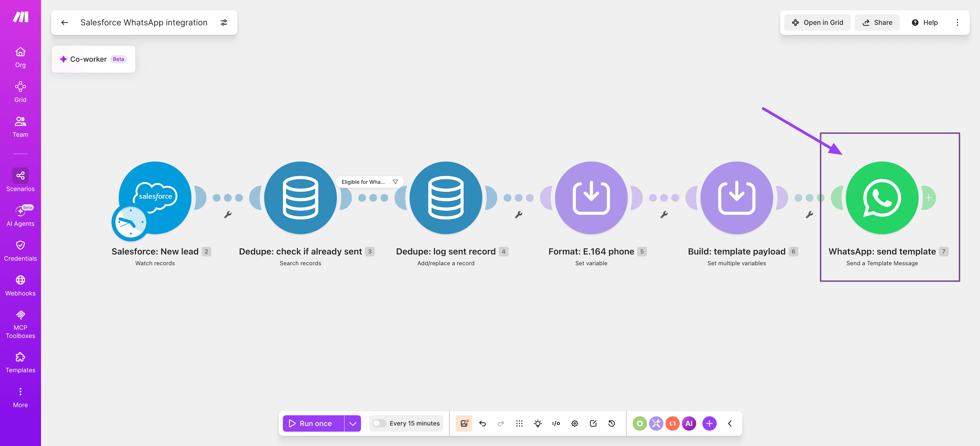Save the scenario using the save icon
The height and width of the screenshot is (446, 980).
click(464, 423)
